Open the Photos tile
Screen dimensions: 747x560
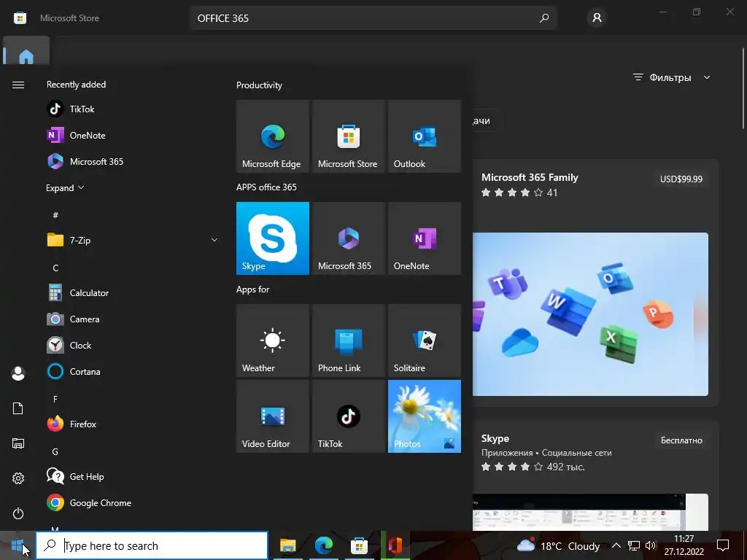[425, 416]
